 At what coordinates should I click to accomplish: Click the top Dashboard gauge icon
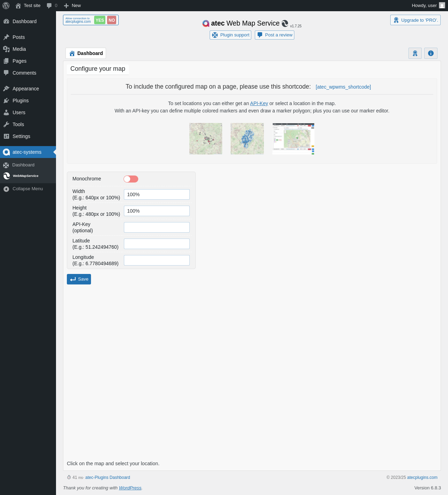pyautogui.click(x=6, y=21)
